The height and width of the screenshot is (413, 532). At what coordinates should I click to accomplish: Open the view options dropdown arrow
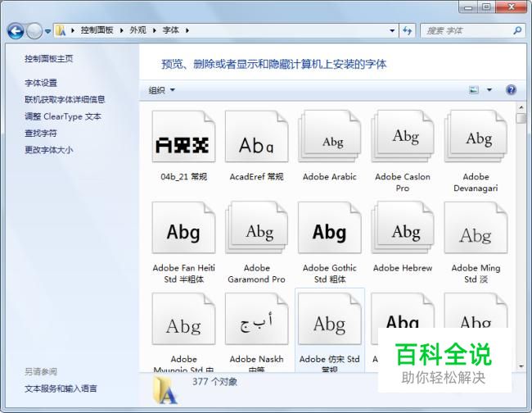pyautogui.click(x=489, y=90)
